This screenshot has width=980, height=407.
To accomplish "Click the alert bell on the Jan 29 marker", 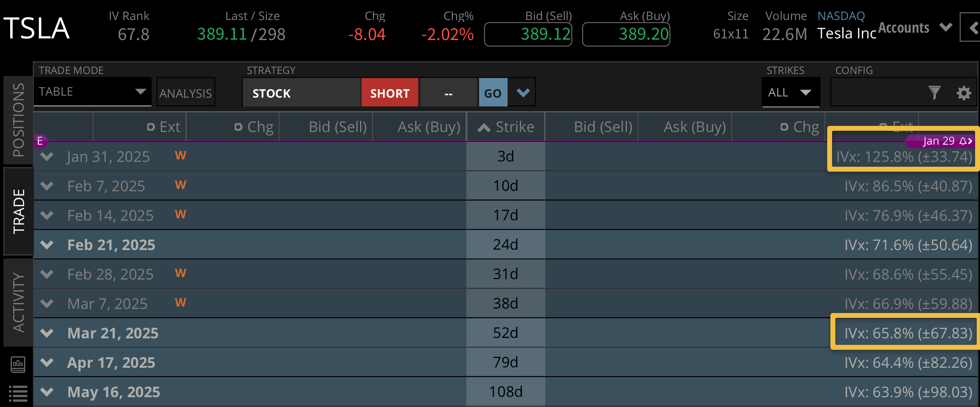I will tap(963, 141).
